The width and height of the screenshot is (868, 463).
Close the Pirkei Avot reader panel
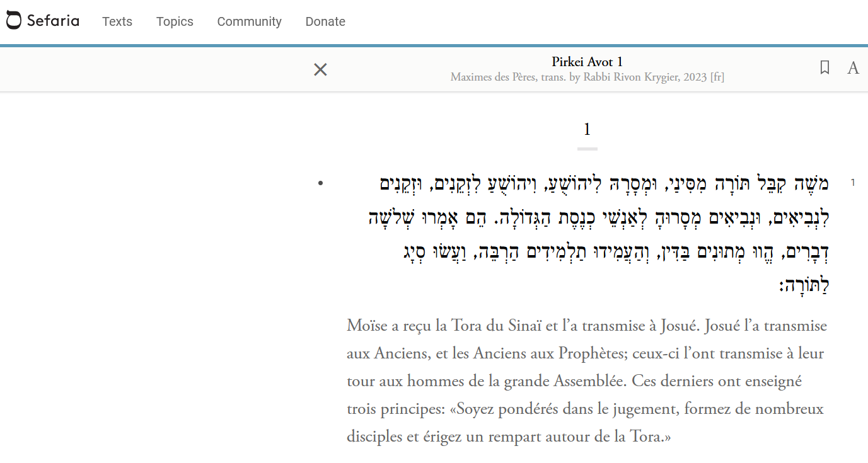(320, 69)
